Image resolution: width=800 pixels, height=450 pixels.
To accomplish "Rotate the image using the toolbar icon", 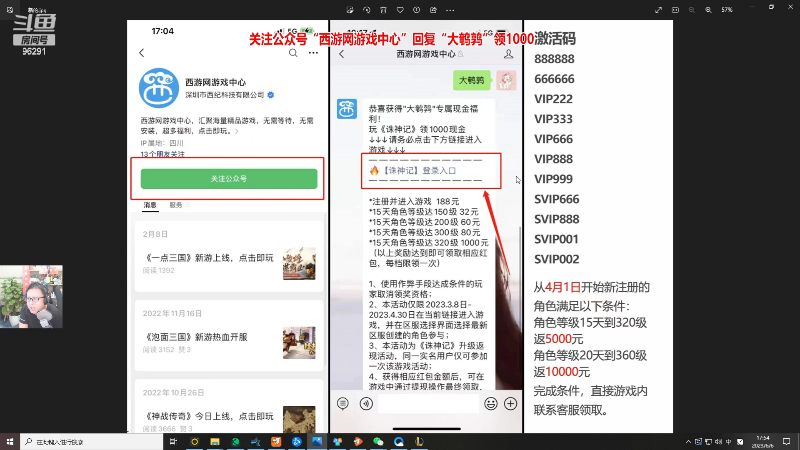I will point(366,10).
